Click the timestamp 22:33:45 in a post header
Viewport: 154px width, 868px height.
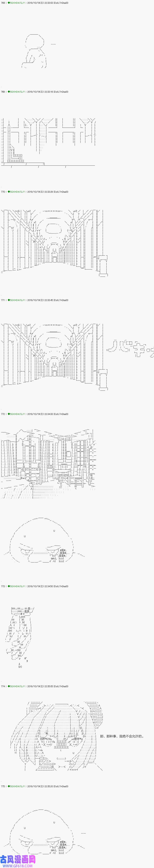[49, 300]
